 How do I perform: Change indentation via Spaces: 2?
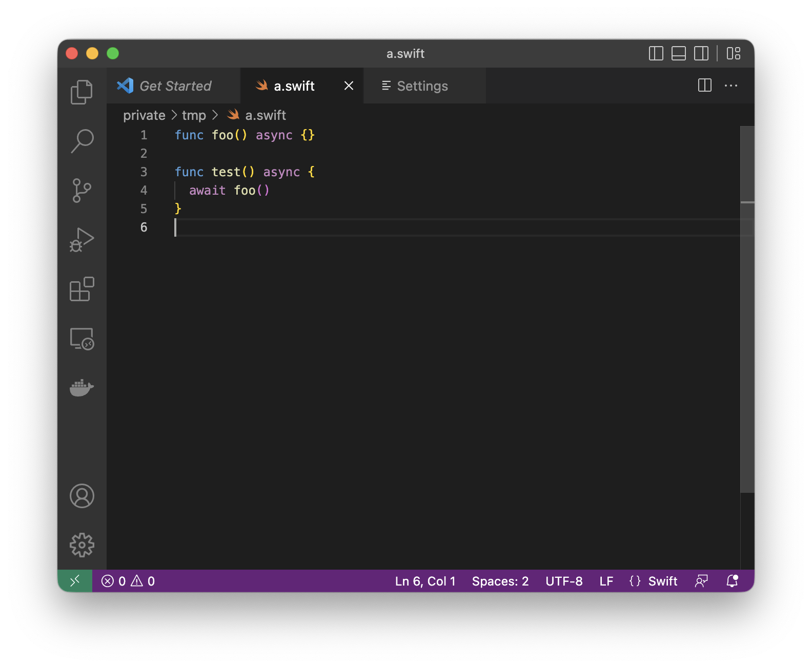tap(500, 581)
